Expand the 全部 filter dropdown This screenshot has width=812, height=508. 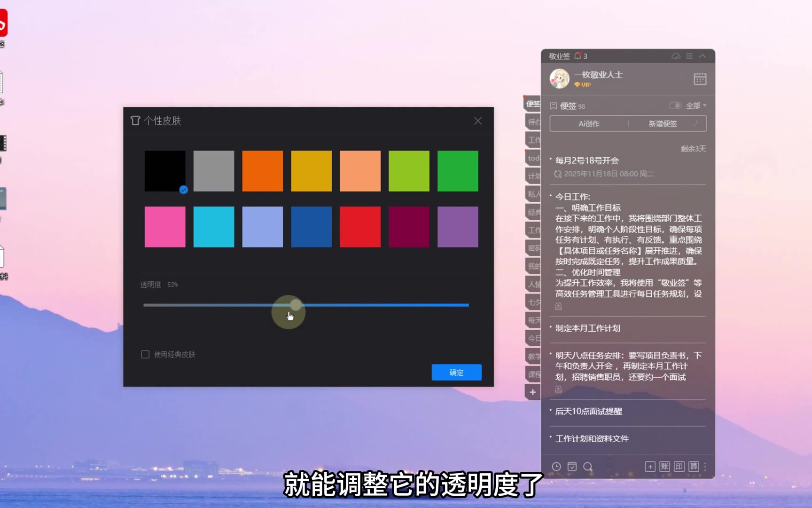click(696, 105)
